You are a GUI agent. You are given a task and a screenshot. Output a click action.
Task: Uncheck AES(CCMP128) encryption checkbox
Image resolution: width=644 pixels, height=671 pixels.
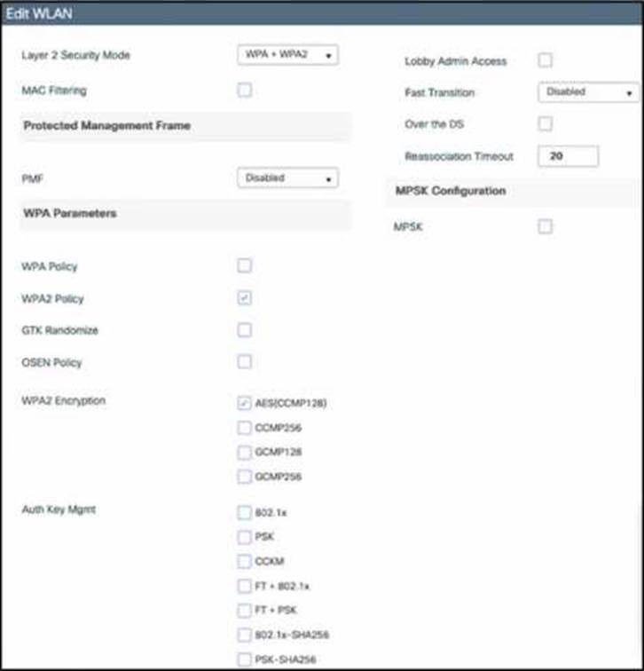pyautogui.click(x=245, y=403)
